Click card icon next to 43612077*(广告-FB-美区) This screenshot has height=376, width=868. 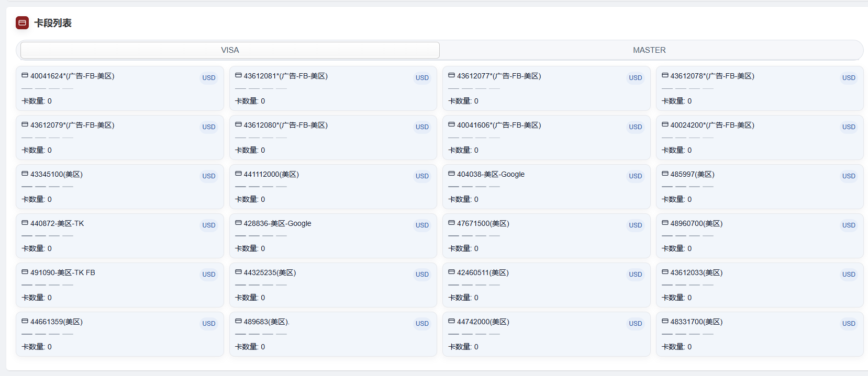tap(451, 75)
